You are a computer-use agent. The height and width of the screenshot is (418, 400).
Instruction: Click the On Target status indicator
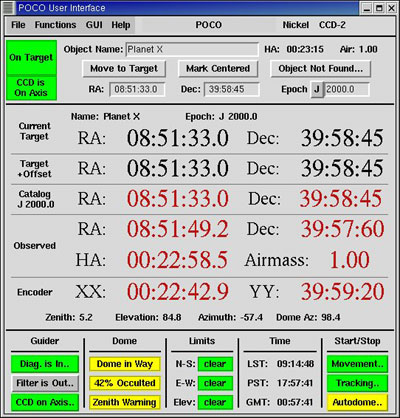(x=31, y=58)
